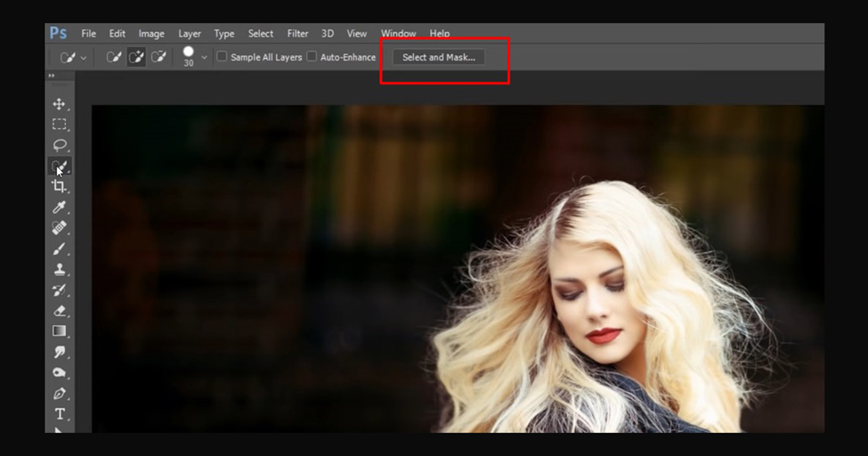
Task: Switch to Subtract from selection mode
Action: point(158,57)
